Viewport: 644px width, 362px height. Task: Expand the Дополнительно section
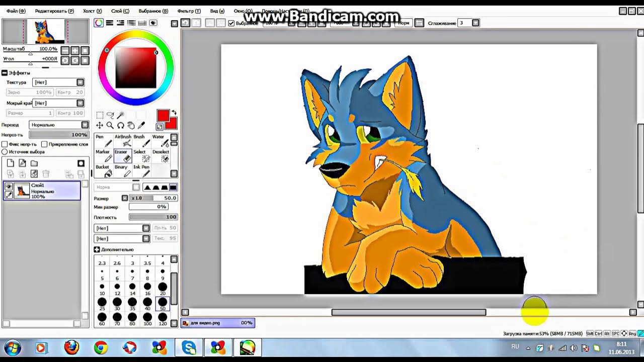click(97, 249)
